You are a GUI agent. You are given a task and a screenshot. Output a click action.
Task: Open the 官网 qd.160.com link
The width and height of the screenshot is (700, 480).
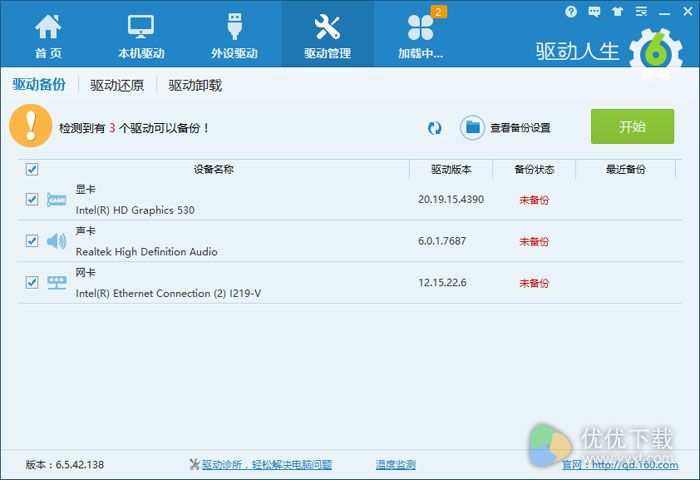(620, 465)
